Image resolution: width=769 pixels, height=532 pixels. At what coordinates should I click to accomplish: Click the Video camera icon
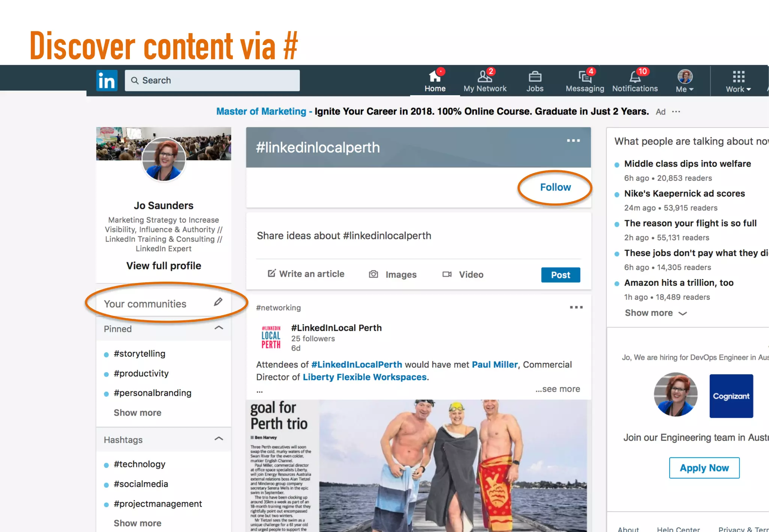point(447,274)
